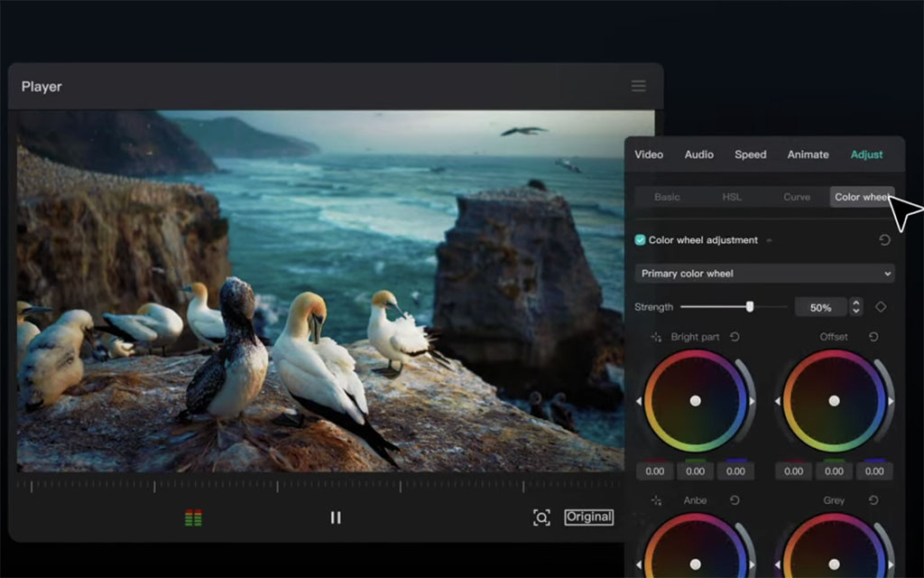This screenshot has width=924, height=578.
Task: Click the "Player" panel title
Action: click(x=42, y=87)
